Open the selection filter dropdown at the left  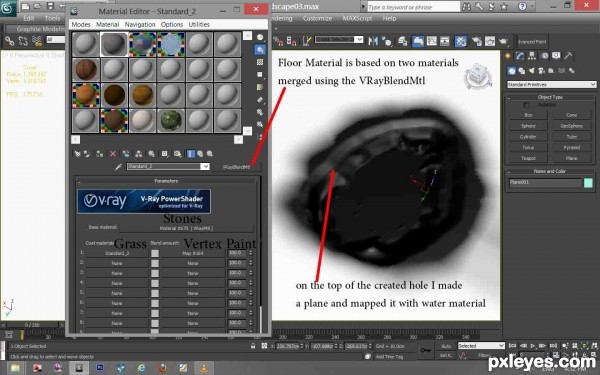pyautogui.click(x=56, y=39)
